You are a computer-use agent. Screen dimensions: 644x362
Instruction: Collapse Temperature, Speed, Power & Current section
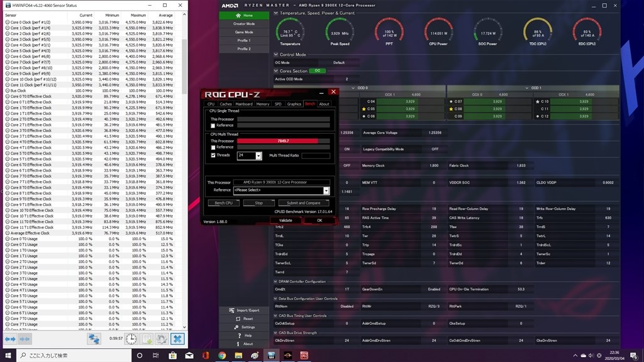tap(276, 13)
